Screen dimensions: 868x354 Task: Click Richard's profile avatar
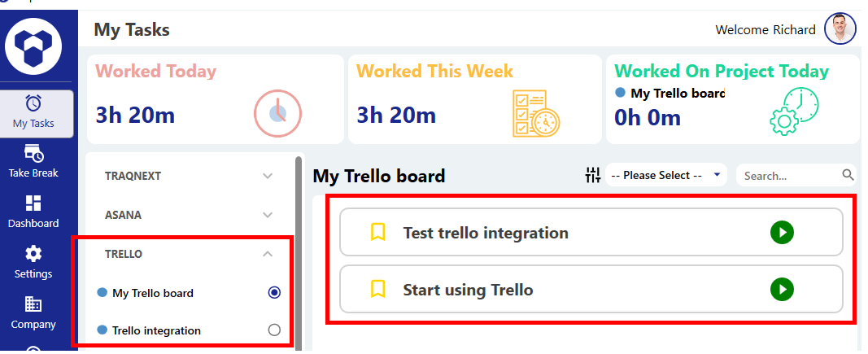840,30
